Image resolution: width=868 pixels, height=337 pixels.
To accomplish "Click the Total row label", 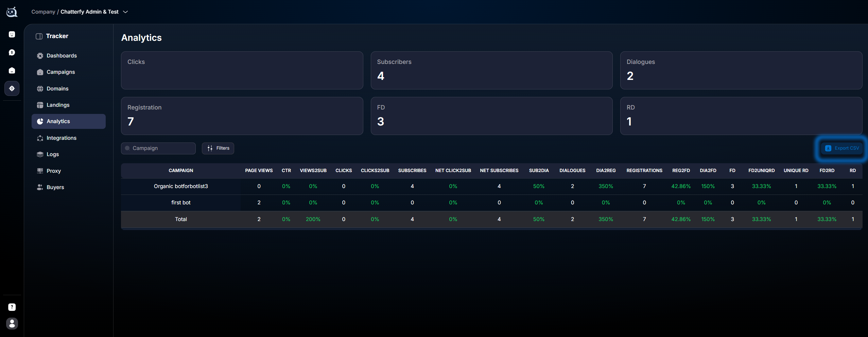I will point(181,219).
